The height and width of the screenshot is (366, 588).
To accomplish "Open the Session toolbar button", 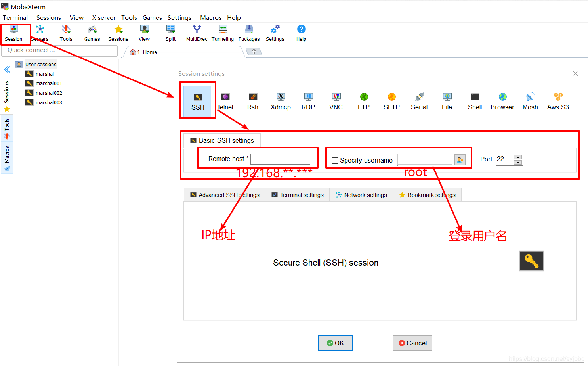I will 14,34.
